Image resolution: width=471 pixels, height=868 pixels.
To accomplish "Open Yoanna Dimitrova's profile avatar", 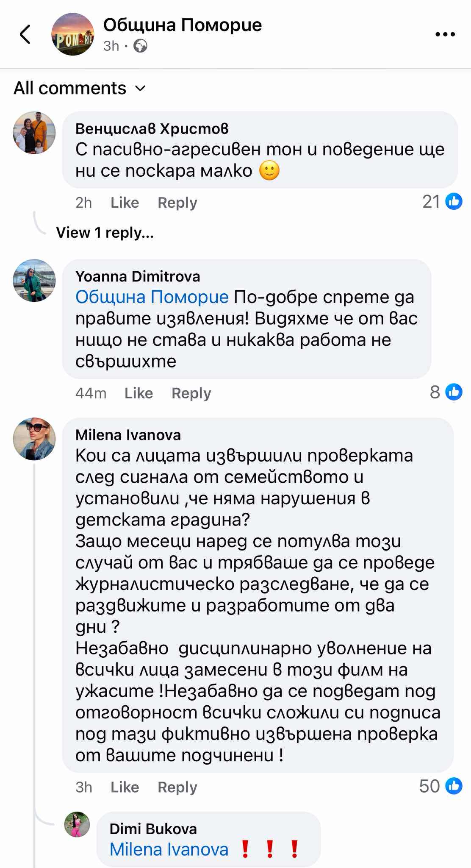I will tap(34, 281).
